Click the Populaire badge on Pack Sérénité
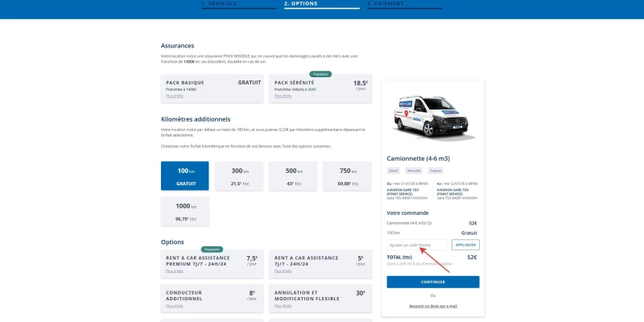 coord(320,74)
